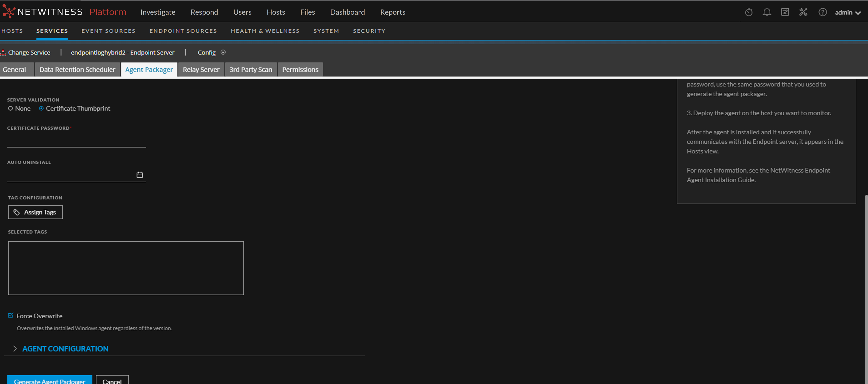The height and width of the screenshot is (384, 868).
Task: Open the admin user menu
Action: coord(847,13)
